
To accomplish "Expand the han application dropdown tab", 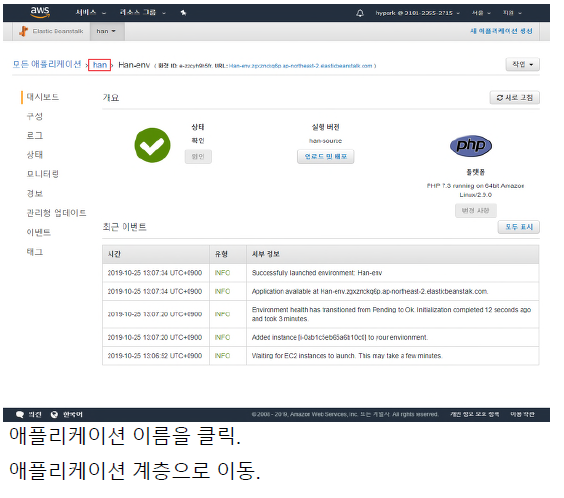I will [x=106, y=31].
